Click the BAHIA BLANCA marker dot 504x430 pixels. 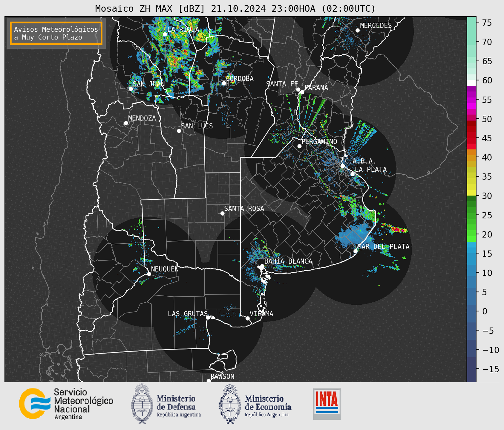point(262,266)
